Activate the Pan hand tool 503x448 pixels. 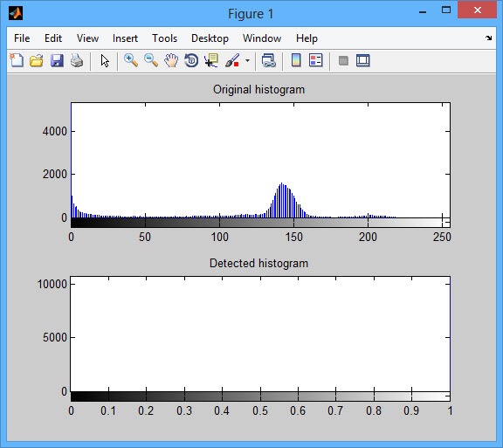[171, 60]
